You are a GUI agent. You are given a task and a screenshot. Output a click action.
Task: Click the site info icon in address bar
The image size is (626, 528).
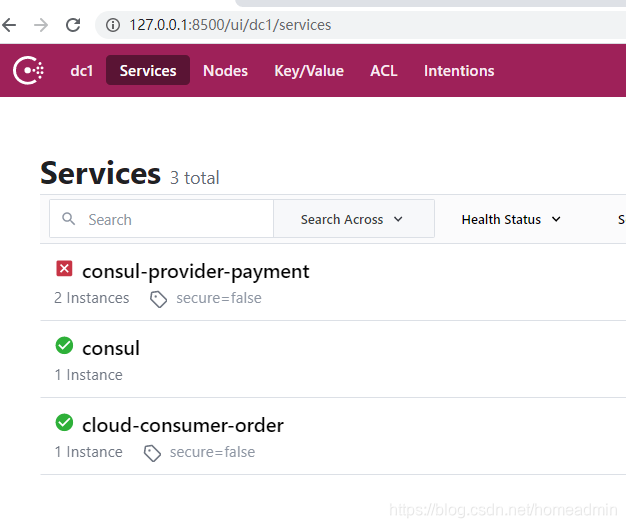[x=113, y=25]
